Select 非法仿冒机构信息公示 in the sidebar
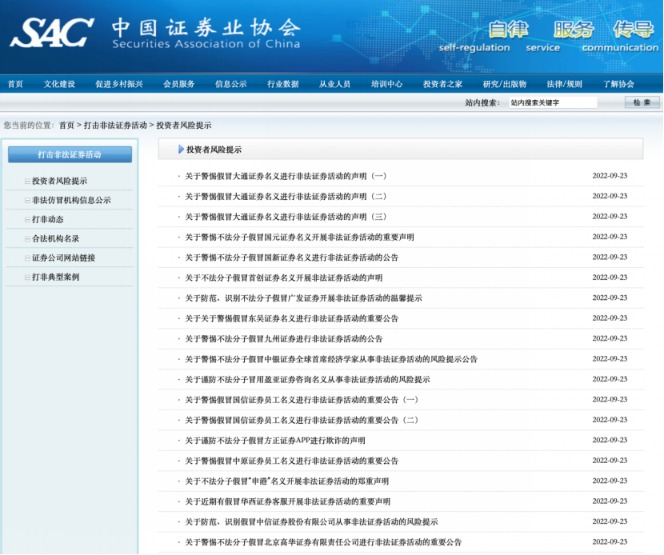 tap(71, 200)
